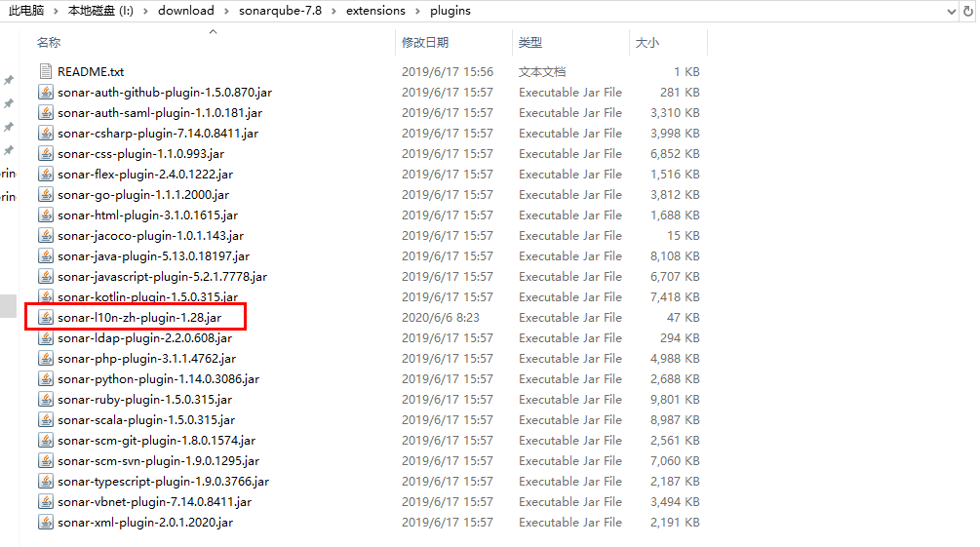
Task: Click jar icon of sonar-scm-git-plugin-1.8.0.1574.jar
Action: coord(46,440)
